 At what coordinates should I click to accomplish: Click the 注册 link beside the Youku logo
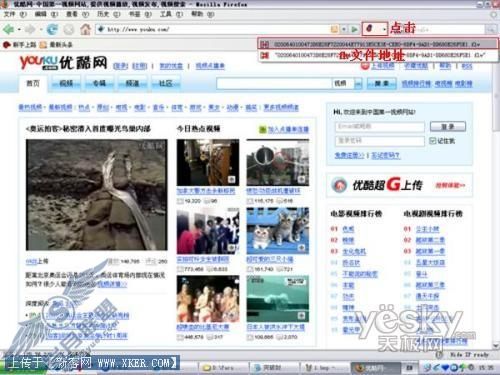140,66
